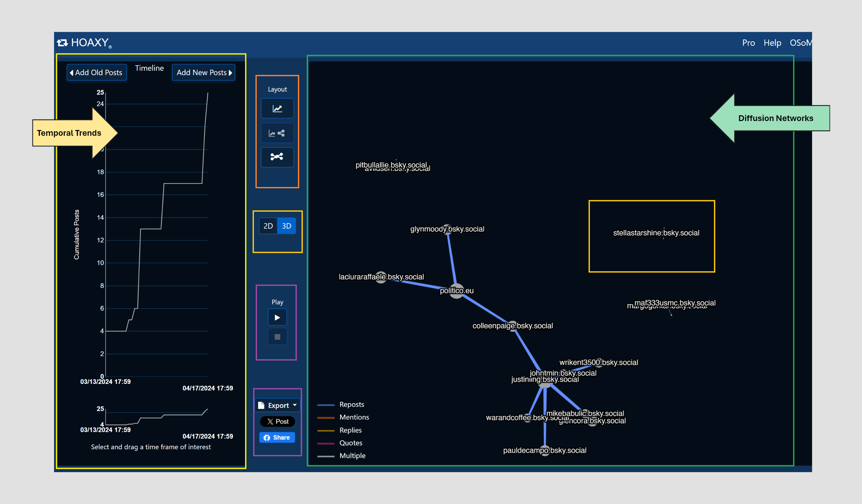Click the Multiple legend label
The height and width of the screenshot is (504, 862).
[352, 456]
